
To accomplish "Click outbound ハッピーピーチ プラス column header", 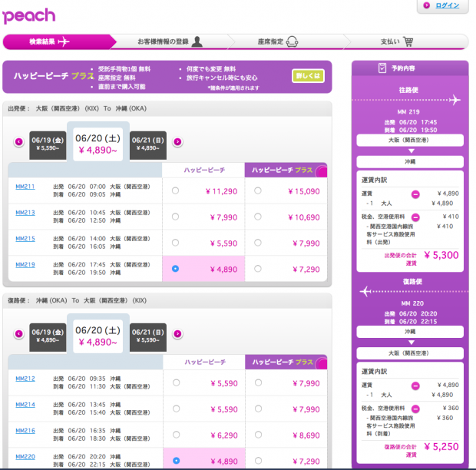I will pos(286,170).
